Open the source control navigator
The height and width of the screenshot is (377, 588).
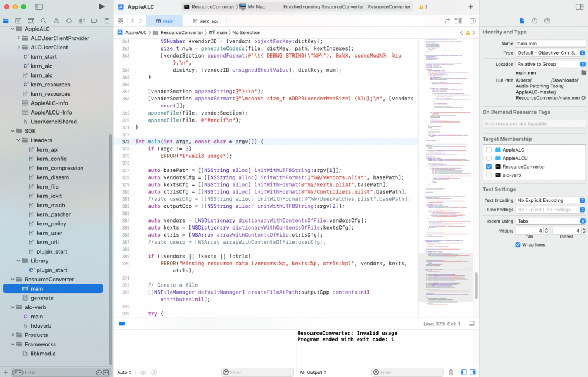coord(18,21)
